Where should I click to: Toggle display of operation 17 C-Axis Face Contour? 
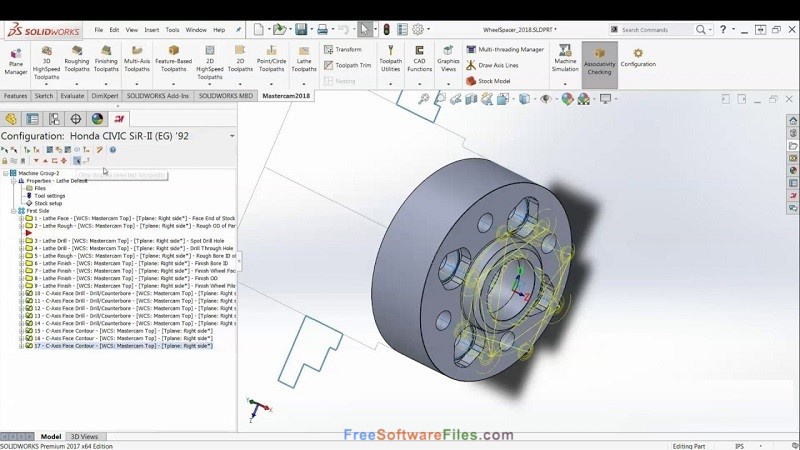pos(29,345)
